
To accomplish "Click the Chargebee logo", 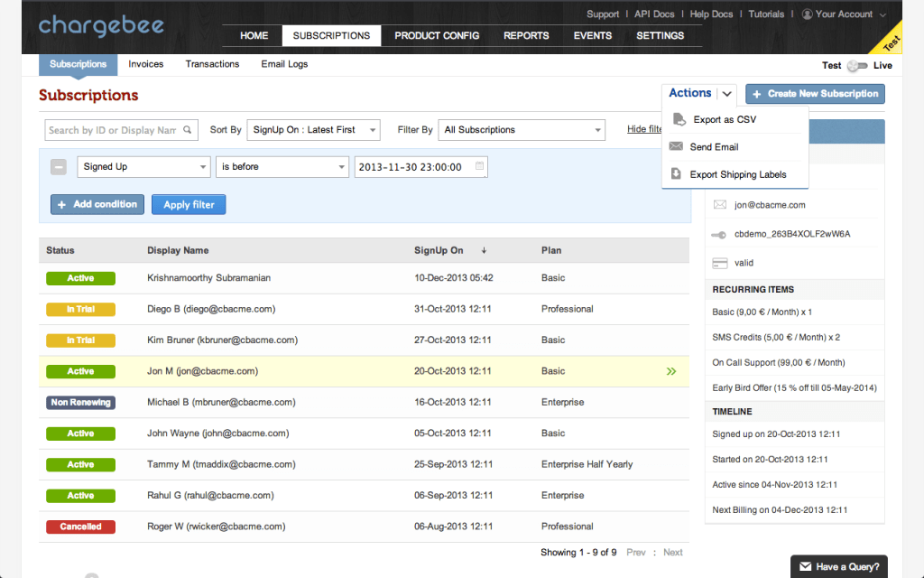I will tap(100, 25).
